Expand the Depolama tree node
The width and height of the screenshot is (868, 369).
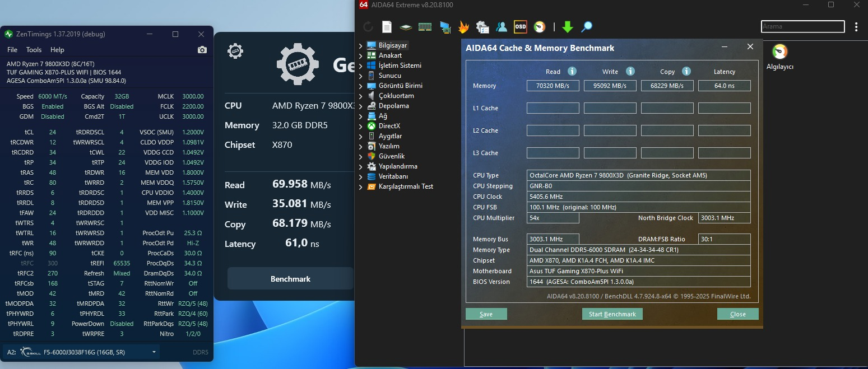(x=361, y=106)
